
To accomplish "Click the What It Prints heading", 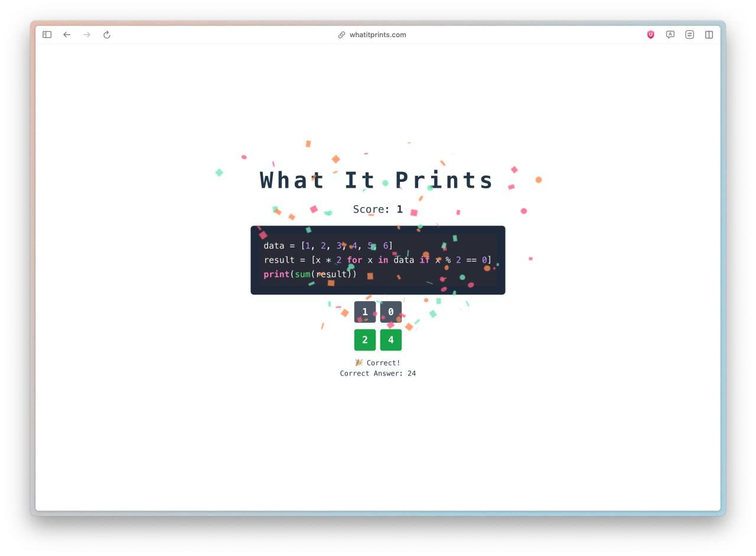I will point(377,180).
